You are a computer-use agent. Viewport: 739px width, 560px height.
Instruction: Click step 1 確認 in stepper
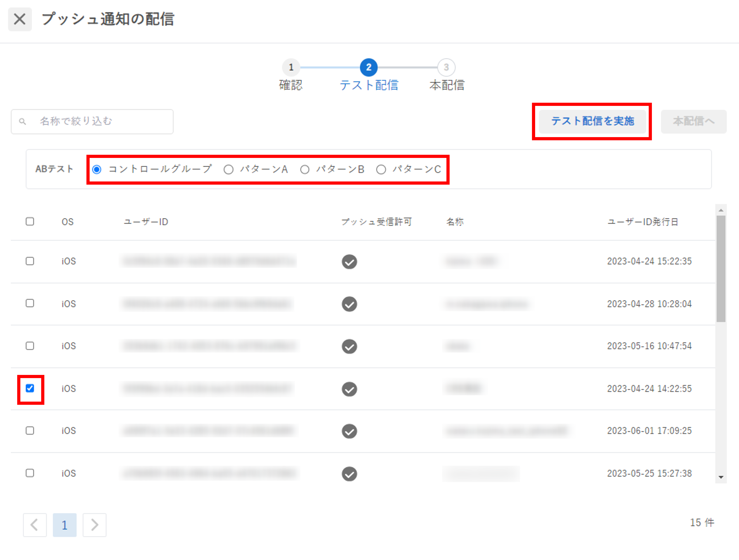click(x=291, y=67)
